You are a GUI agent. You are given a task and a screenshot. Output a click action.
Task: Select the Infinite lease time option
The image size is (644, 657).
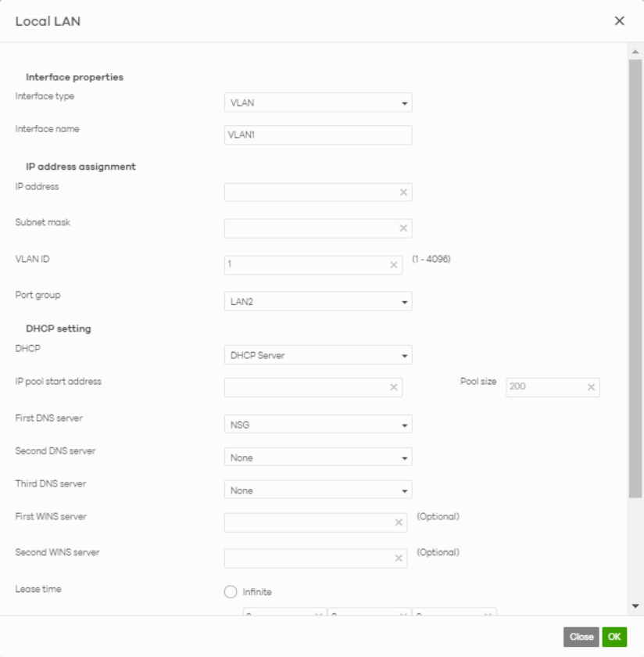pos(231,592)
